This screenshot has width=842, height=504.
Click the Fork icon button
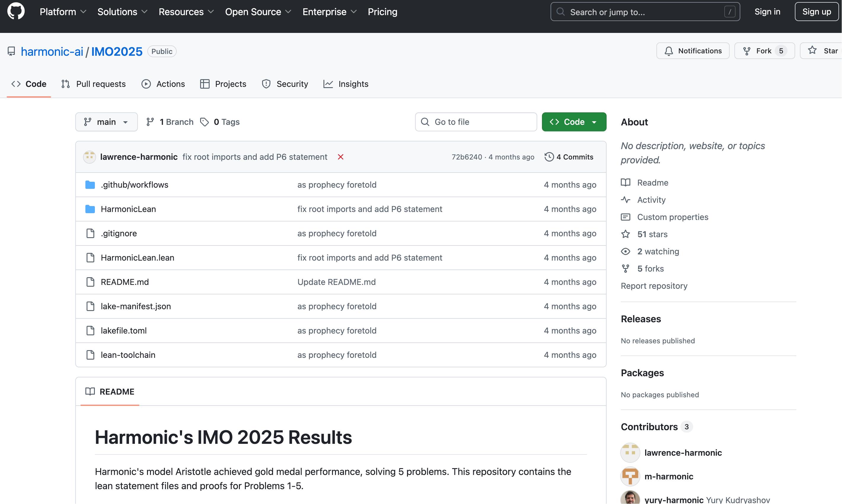click(747, 51)
